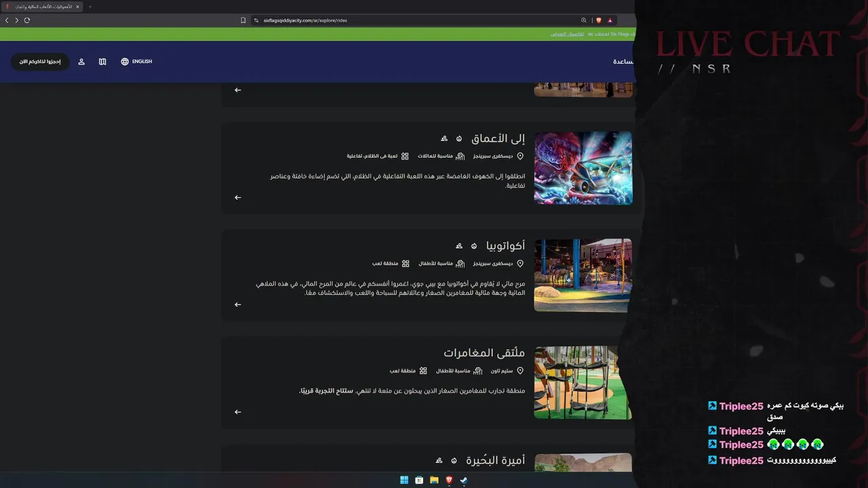Click the ديسكفري سبرينجز label in أكواتوبيا card
Viewport: 868px width, 488px height.
coord(493,264)
